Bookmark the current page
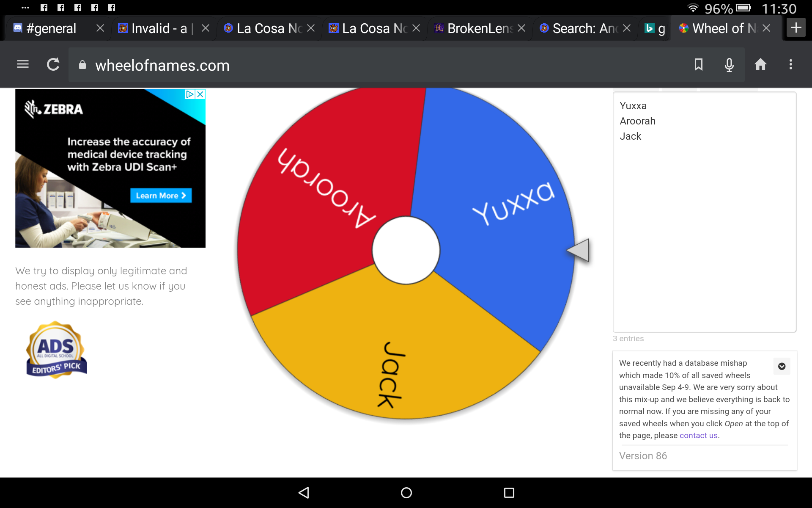Viewport: 812px width, 508px height. point(699,64)
